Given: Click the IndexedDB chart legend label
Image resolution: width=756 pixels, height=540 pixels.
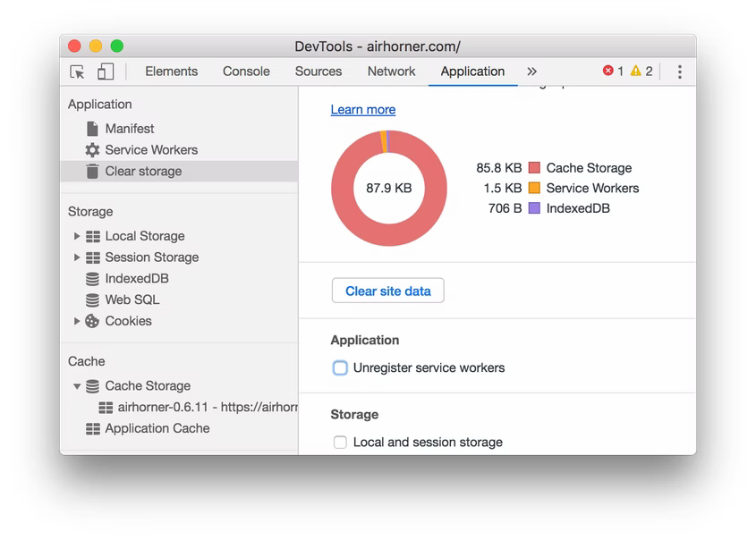Looking at the screenshot, I should tap(578, 208).
